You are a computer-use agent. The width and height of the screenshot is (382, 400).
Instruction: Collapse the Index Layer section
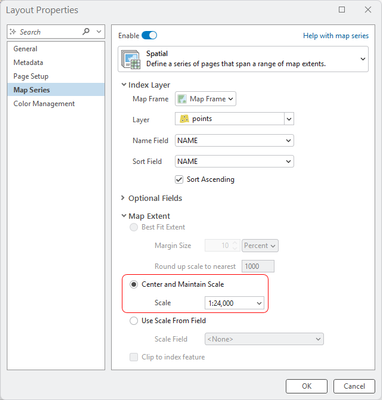(124, 85)
